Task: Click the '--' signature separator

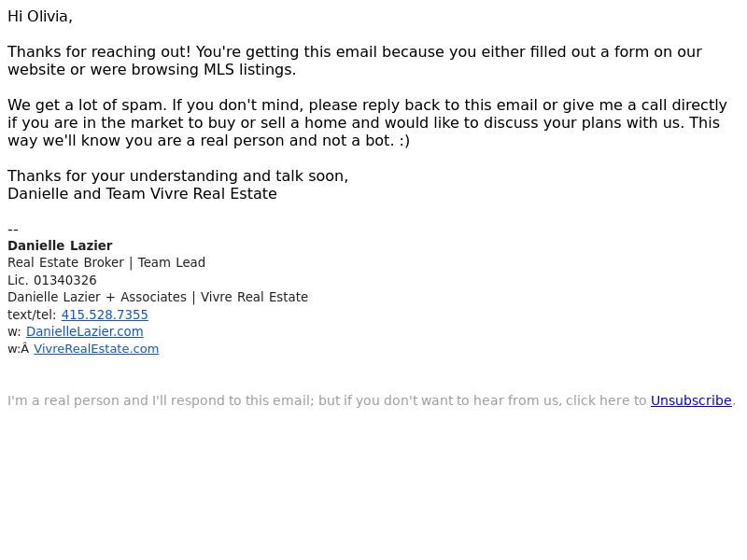Action: pyautogui.click(x=13, y=230)
